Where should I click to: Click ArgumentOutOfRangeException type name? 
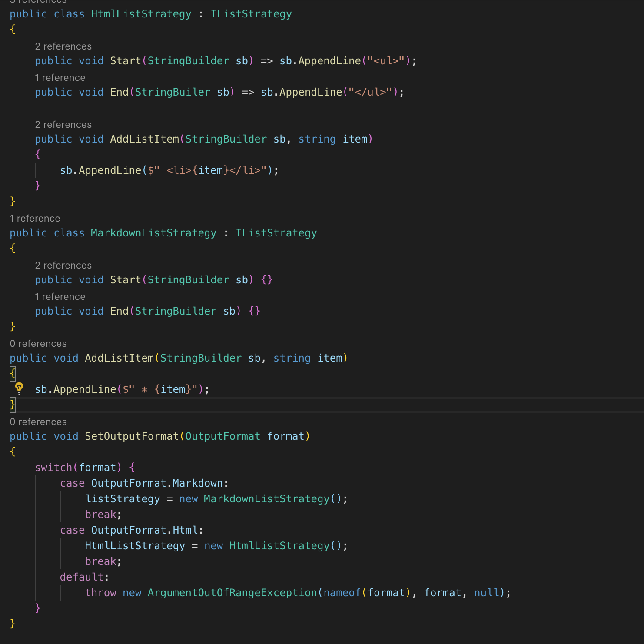point(232,593)
